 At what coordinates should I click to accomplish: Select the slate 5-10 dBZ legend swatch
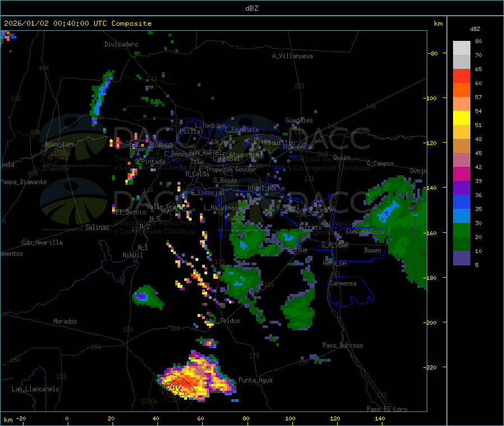click(x=461, y=258)
